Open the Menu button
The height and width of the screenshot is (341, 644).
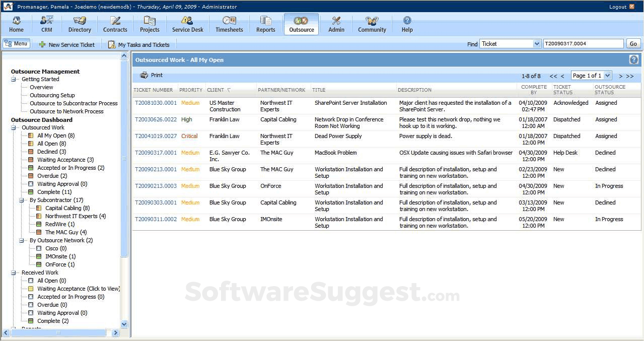[16, 43]
